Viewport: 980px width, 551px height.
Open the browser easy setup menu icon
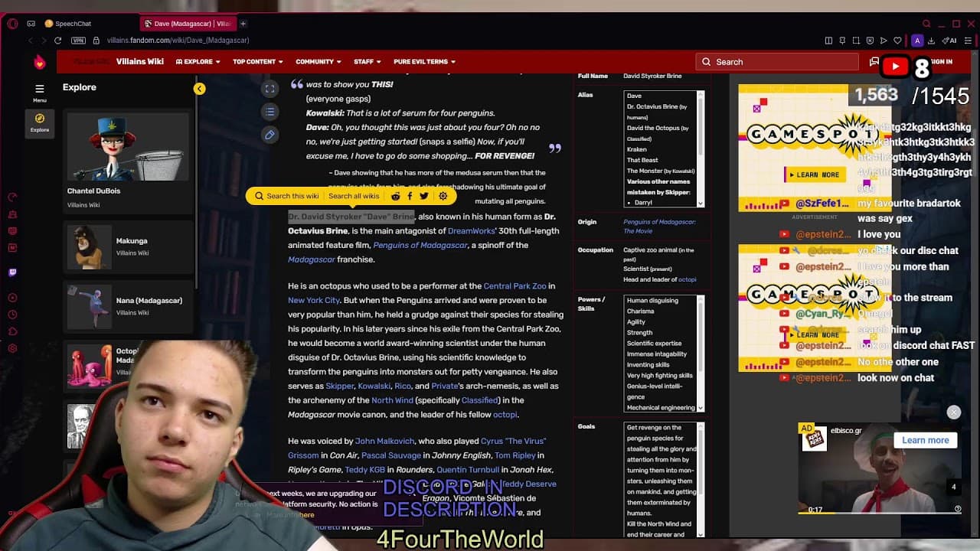967,40
